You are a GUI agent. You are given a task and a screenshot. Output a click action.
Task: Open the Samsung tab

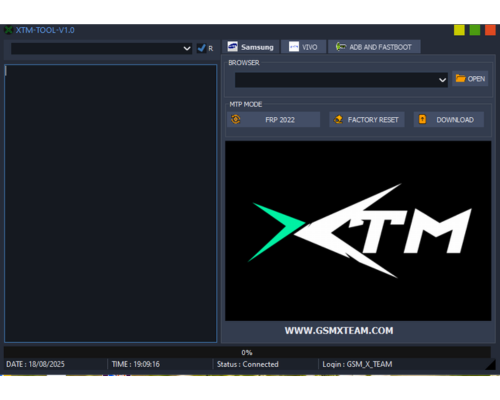tap(251, 47)
